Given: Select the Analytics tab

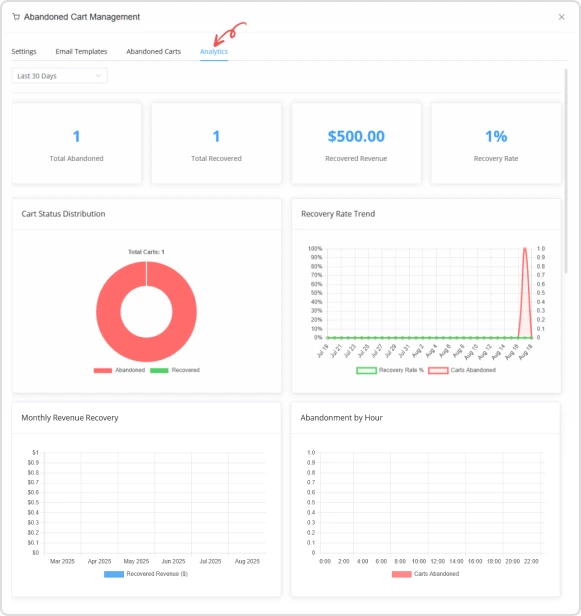Looking at the screenshot, I should 214,51.
